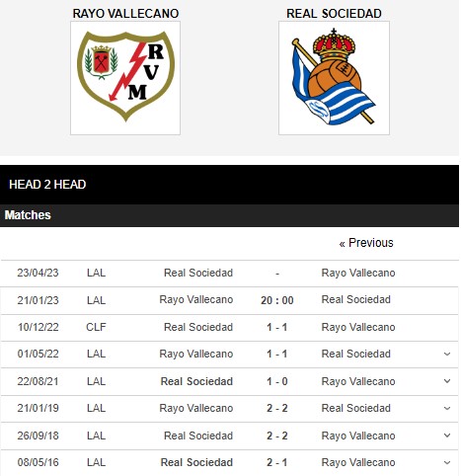Go to Previous matches page
The width and height of the screenshot is (461, 476).
coord(366,243)
